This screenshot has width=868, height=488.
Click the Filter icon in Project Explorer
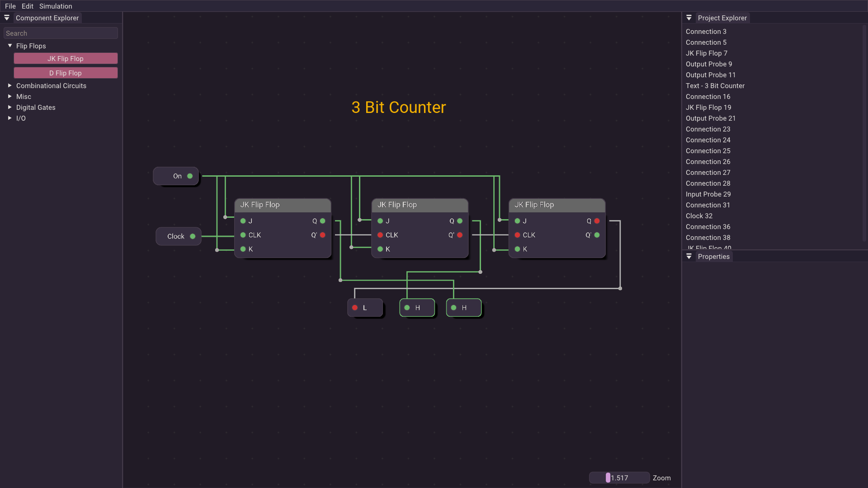(689, 18)
